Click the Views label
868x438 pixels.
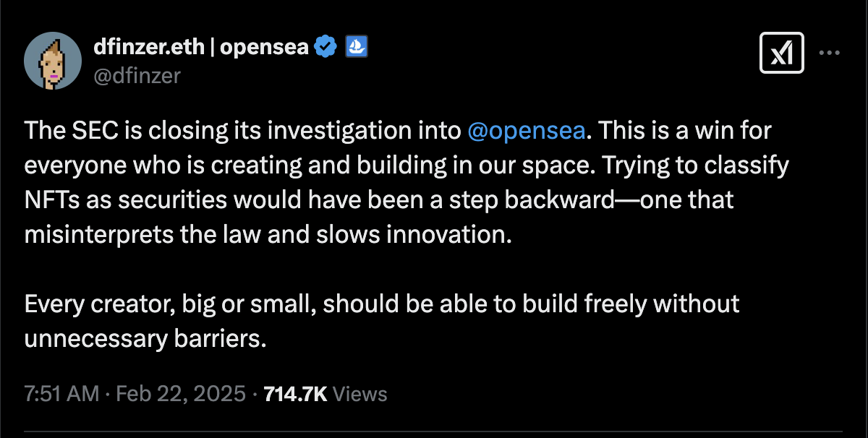(x=362, y=394)
